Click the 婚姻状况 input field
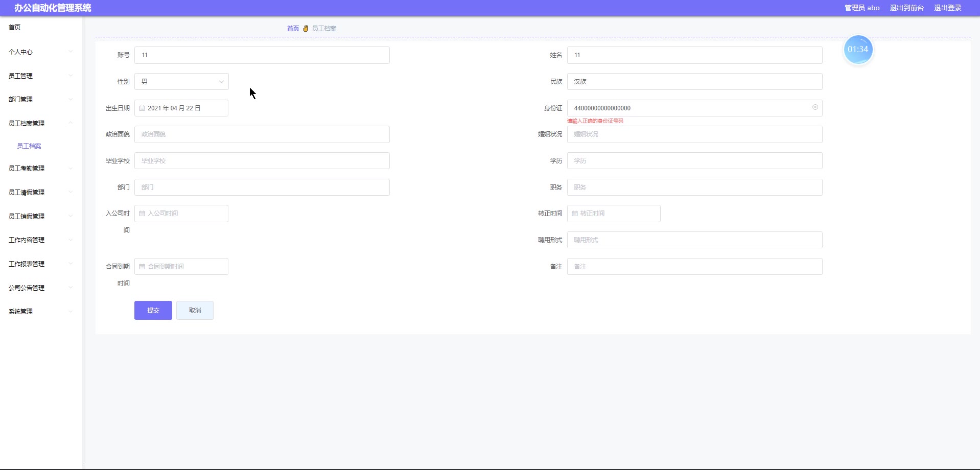The width and height of the screenshot is (980, 470). [x=695, y=134]
